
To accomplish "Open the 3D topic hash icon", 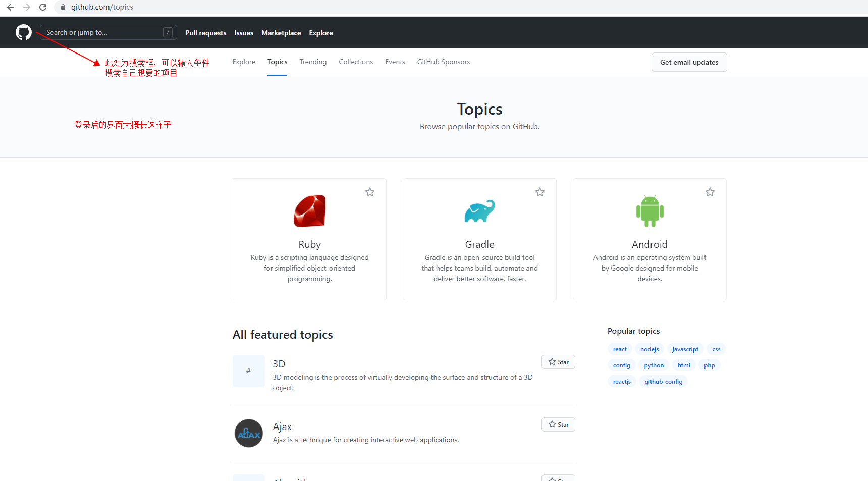I will coord(249,371).
